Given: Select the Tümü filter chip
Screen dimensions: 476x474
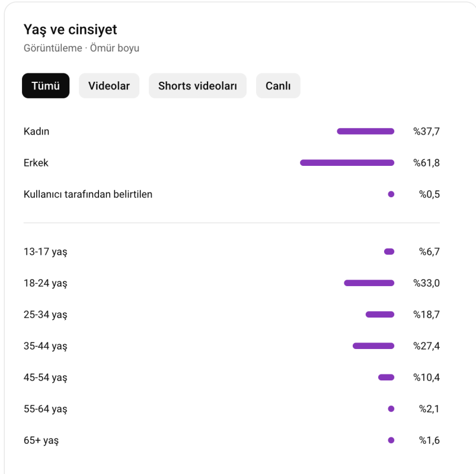Looking at the screenshot, I should (x=46, y=85).
